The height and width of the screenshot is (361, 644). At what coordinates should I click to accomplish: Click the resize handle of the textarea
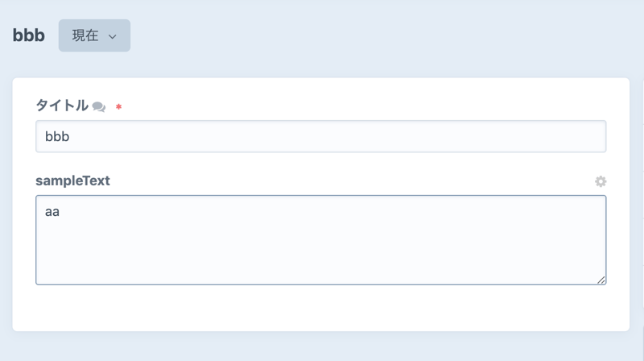click(x=601, y=280)
